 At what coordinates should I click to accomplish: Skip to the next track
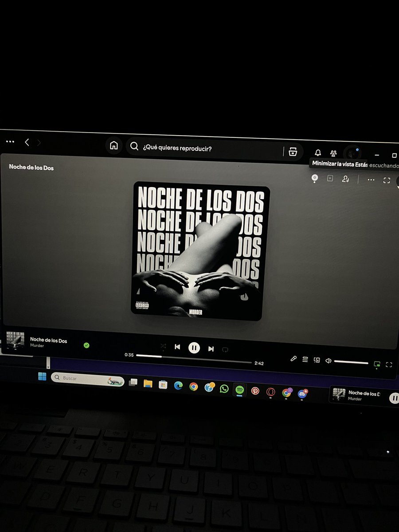(211, 349)
